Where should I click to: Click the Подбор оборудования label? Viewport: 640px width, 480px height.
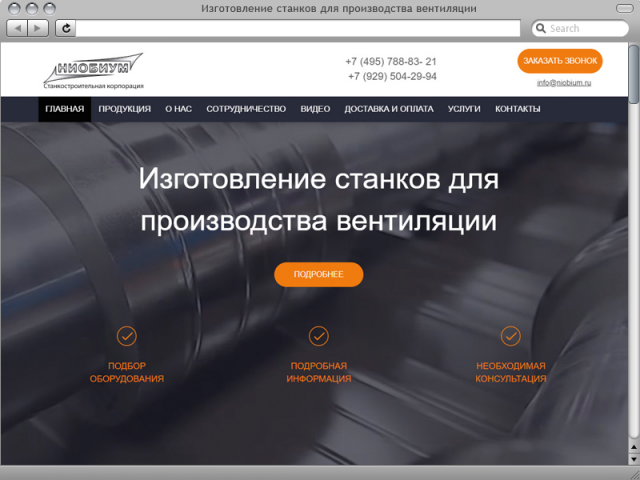point(127,372)
